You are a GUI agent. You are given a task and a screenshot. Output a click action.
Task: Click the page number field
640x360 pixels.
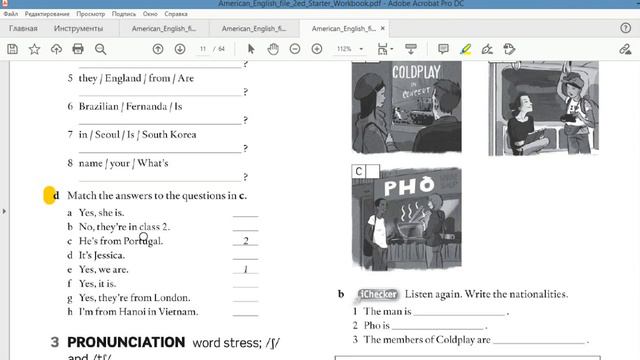pos(203,49)
